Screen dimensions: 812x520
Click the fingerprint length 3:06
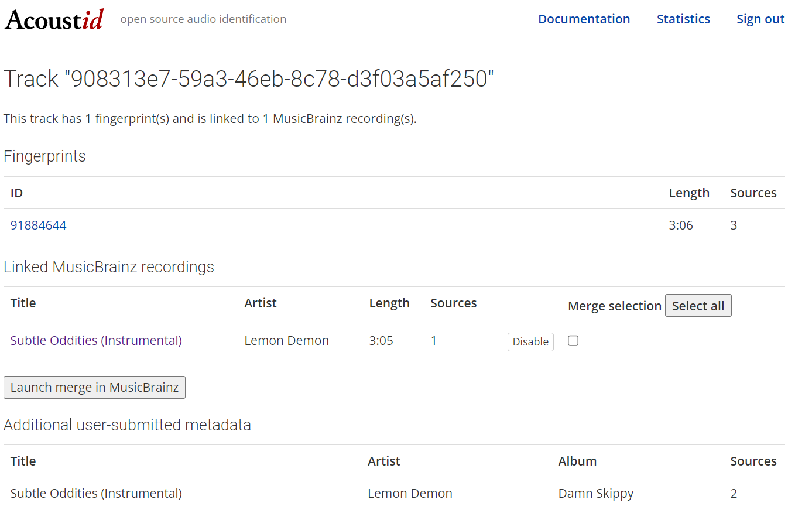pos(680,225)
